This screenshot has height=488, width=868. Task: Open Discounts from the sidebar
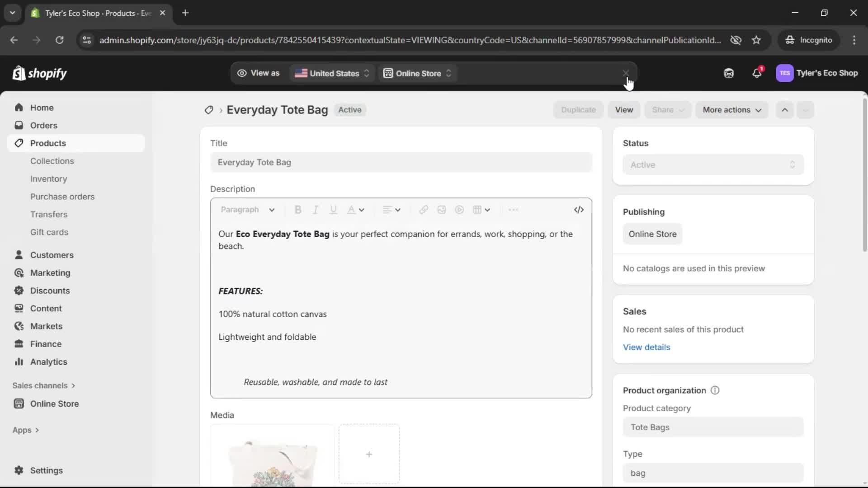pyautogui.click(x=50, y=291)
